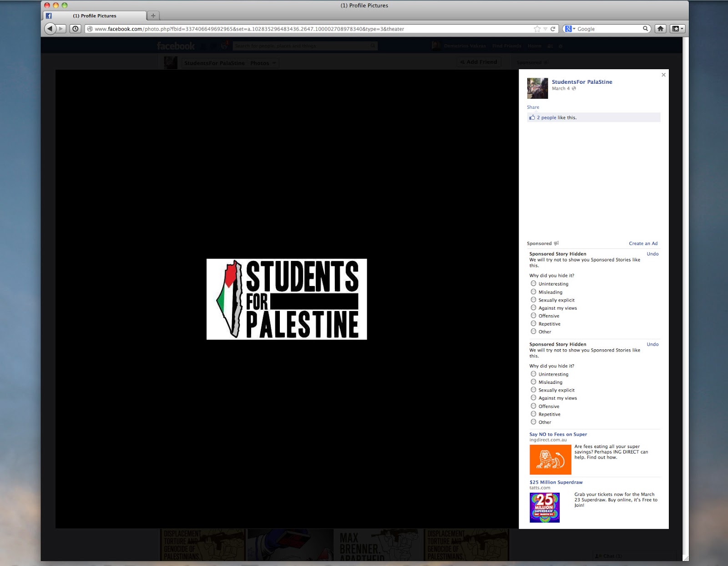Undo the first hidden Sponsored Story

652,254
